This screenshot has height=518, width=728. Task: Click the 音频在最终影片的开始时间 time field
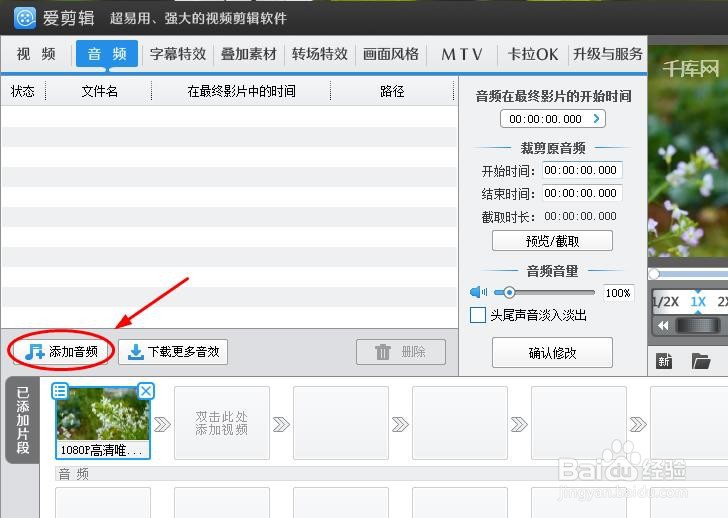(552, 119)
